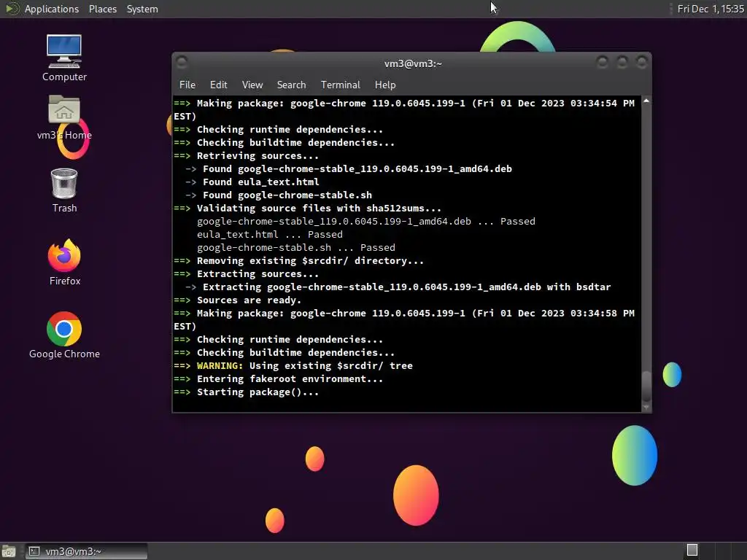Minimize the terminal window

(x=603, y=63)
